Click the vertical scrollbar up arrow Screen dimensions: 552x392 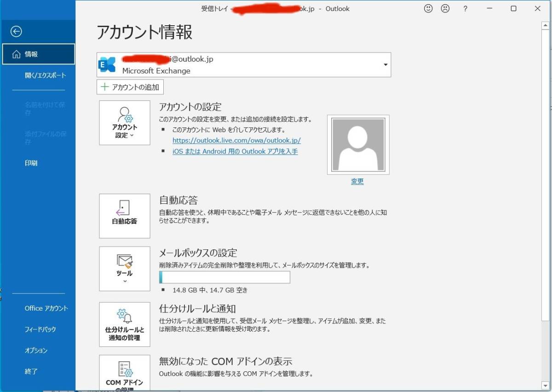point(546,25)
